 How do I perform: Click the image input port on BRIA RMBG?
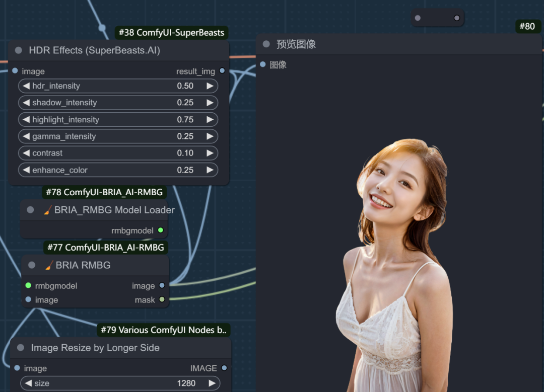click(28, 299)
